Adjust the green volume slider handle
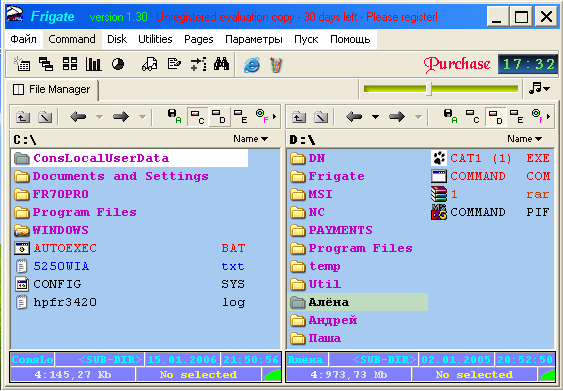 428,89
